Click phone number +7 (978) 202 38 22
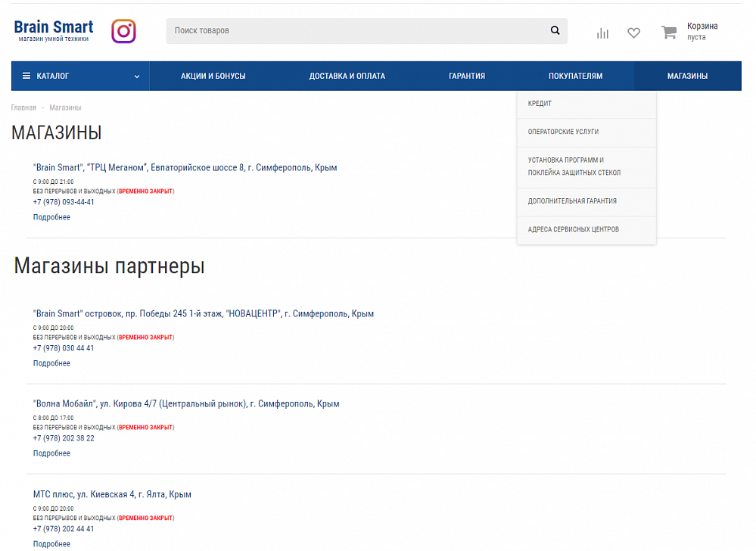The image size is (756, 551). coord(64,438)
